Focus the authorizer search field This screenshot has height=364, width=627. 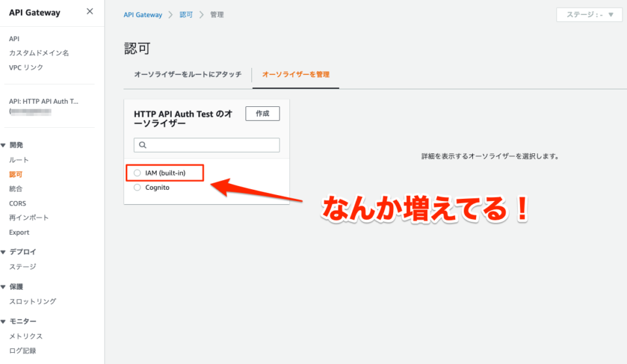coord(207,145)
